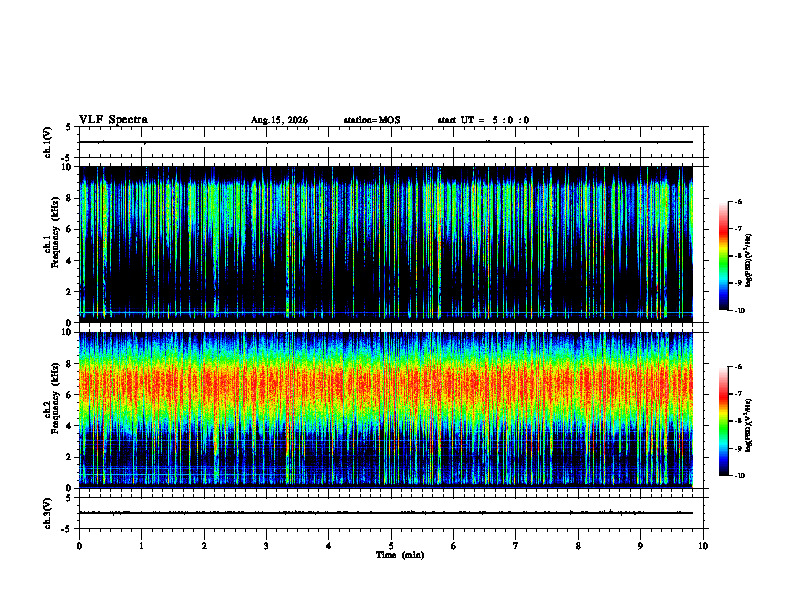Click the log(PSD) label beside ch.1 colorbar
The image size is (792, 612).
(x=749, y=261)
